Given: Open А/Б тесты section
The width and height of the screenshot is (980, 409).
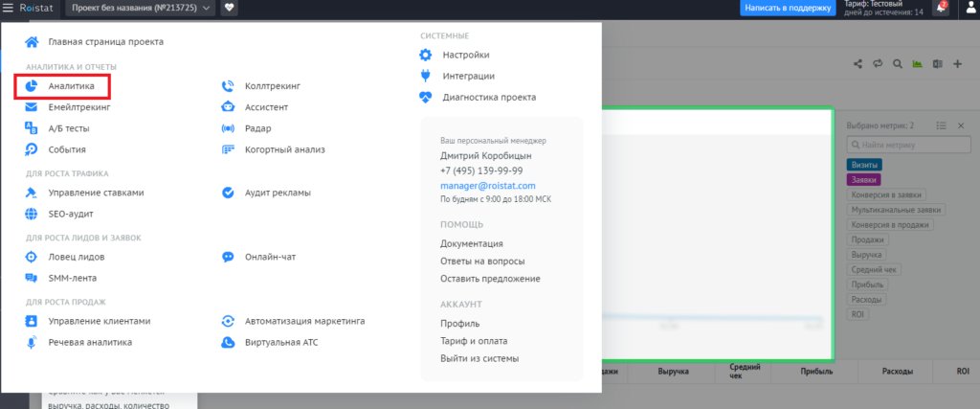Looking at the screenshot, I should pos(69,128).
